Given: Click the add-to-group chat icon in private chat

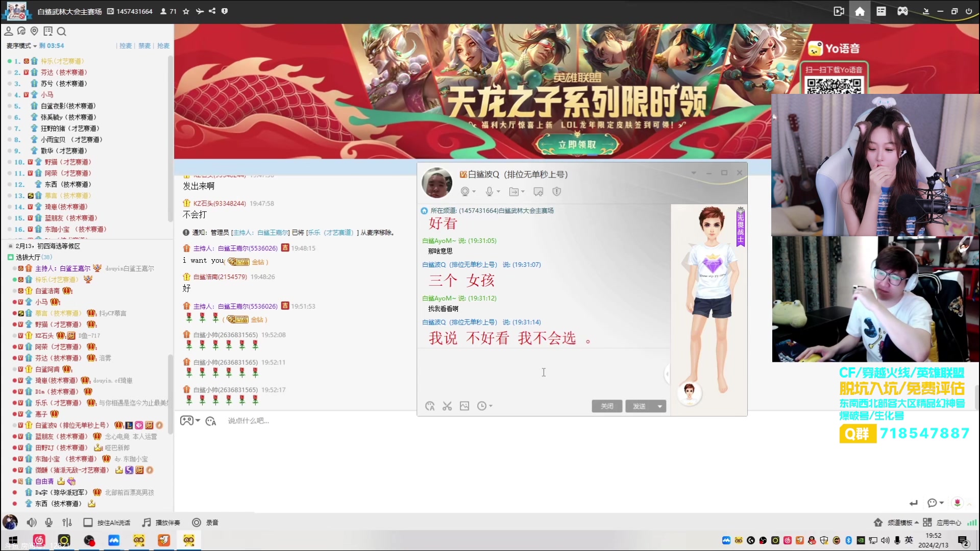Looking at the screenshot, I should tap(538, 191).
